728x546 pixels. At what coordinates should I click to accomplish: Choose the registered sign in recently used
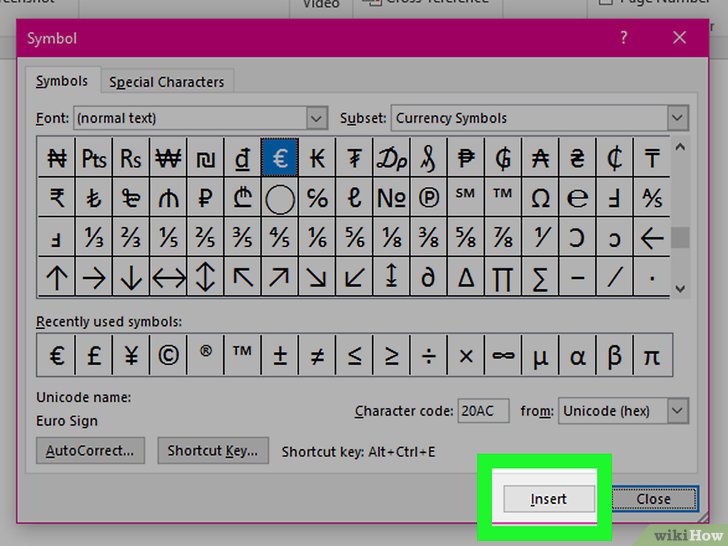(x=205, y=355)
